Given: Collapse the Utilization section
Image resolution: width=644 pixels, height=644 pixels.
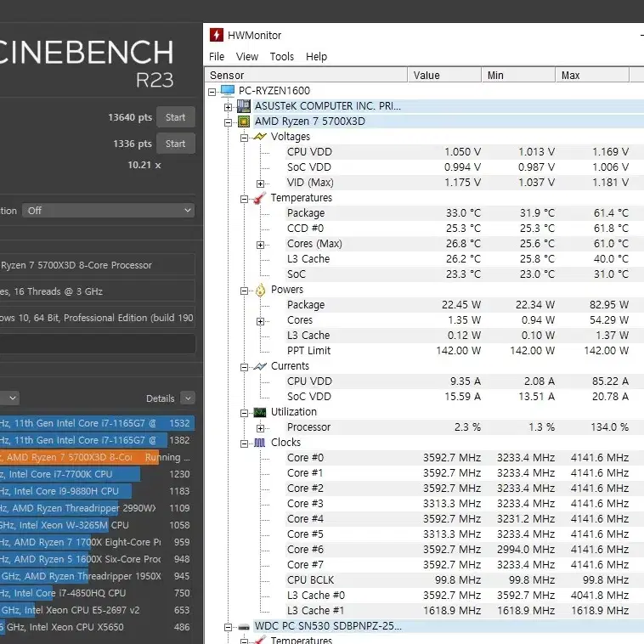Looking at the screenshot, I should pyautogui.click(x=244, y=413).
